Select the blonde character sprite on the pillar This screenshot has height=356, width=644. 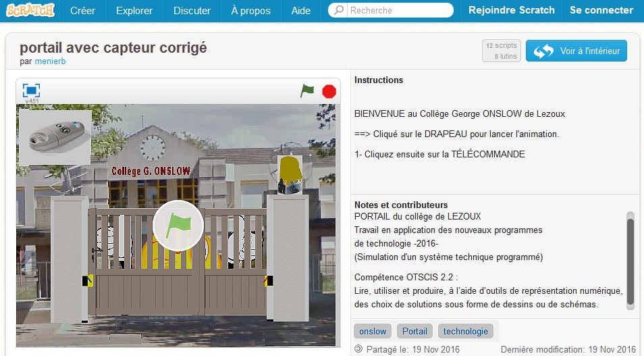coord(290,174)
